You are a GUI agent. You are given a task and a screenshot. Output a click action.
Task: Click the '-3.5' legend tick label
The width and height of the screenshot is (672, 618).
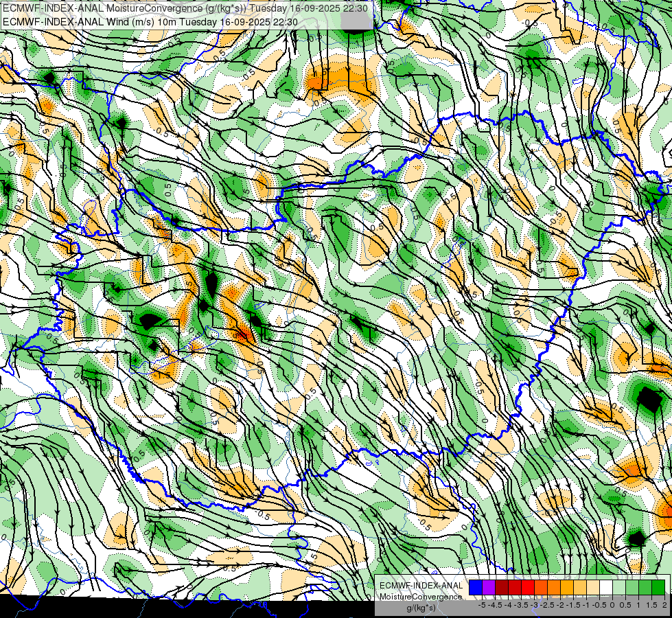pyautogui.click(x=521, y=605)
